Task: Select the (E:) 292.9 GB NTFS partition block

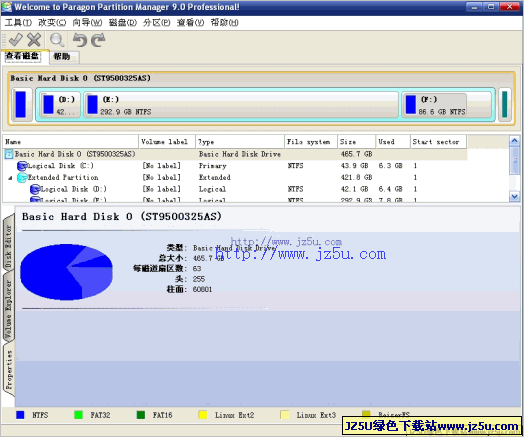Action: point(241,105)
